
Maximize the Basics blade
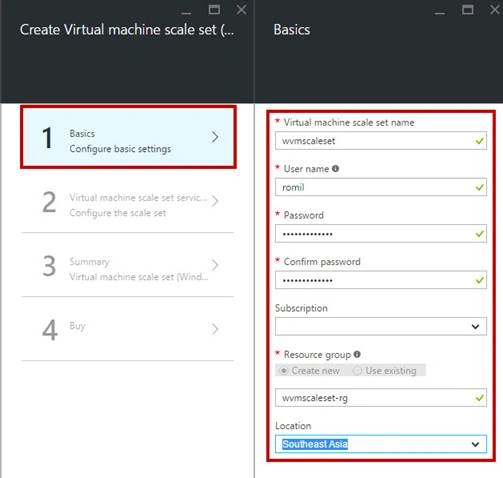click(x=468, y=10)
